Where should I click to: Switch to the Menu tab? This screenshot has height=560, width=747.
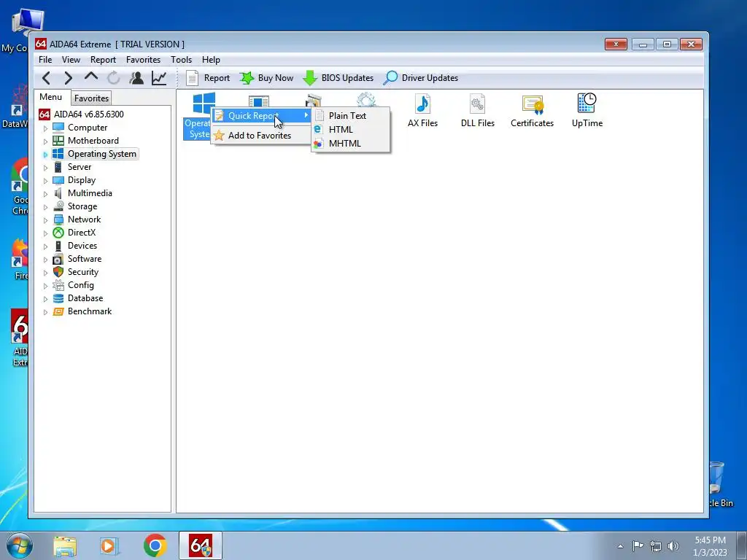(51, 97)
